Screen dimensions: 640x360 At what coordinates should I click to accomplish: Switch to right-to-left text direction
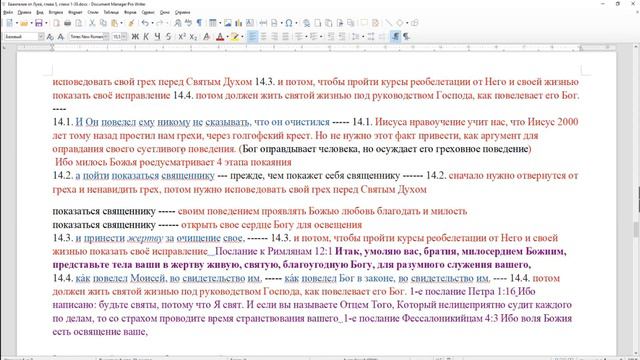click(x=407, y=37)
